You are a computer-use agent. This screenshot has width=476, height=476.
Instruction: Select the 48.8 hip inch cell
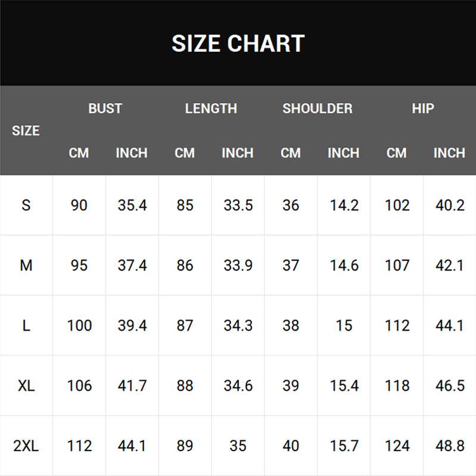[450, 446]
